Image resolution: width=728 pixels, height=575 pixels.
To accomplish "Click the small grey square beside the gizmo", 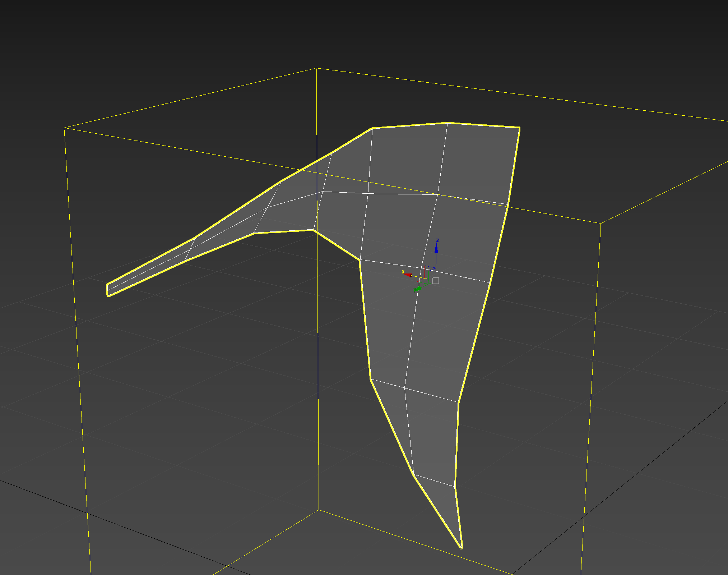I will click(x=436, y=281).
